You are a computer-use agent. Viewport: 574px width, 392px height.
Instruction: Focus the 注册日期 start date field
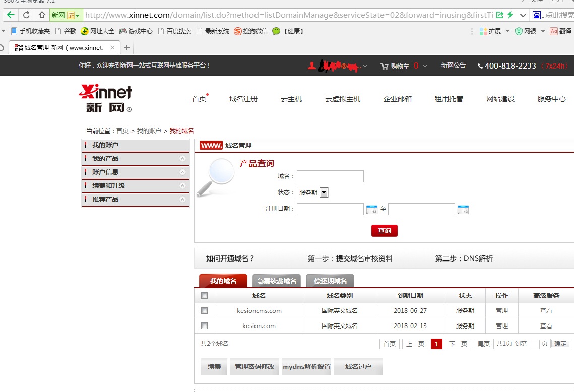(330, 210)
